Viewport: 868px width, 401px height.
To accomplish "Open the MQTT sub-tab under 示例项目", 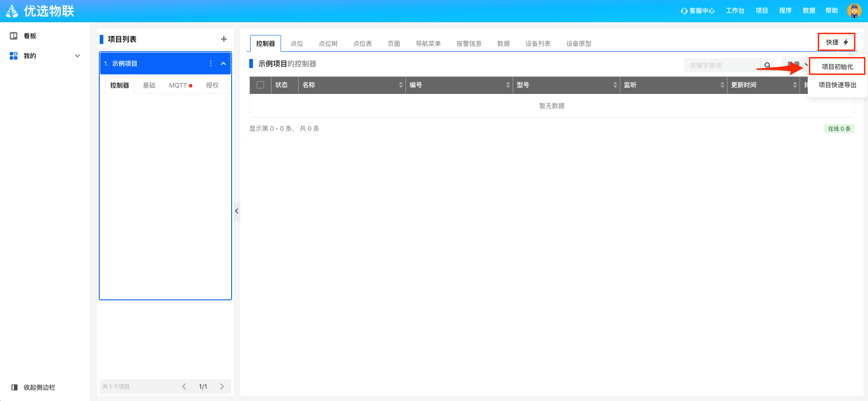I will pos(181,85).
